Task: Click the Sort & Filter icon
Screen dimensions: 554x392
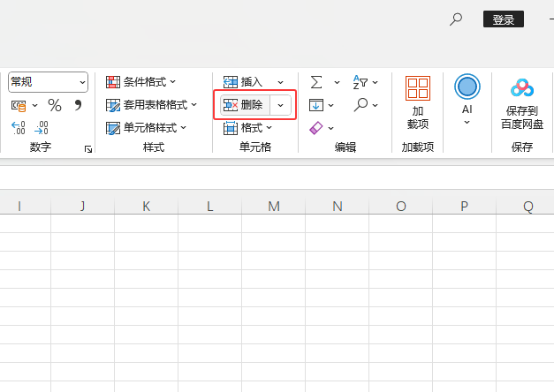Action: pyautogui.click(x=360, y=81)
